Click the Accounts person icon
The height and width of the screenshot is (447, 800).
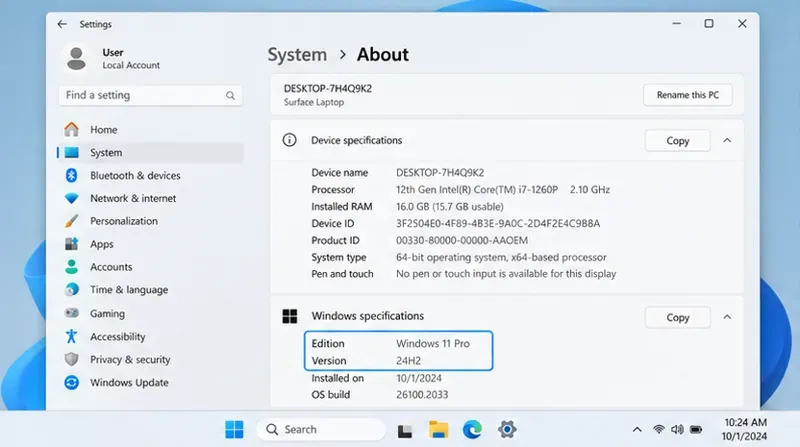tap(72, 266)
